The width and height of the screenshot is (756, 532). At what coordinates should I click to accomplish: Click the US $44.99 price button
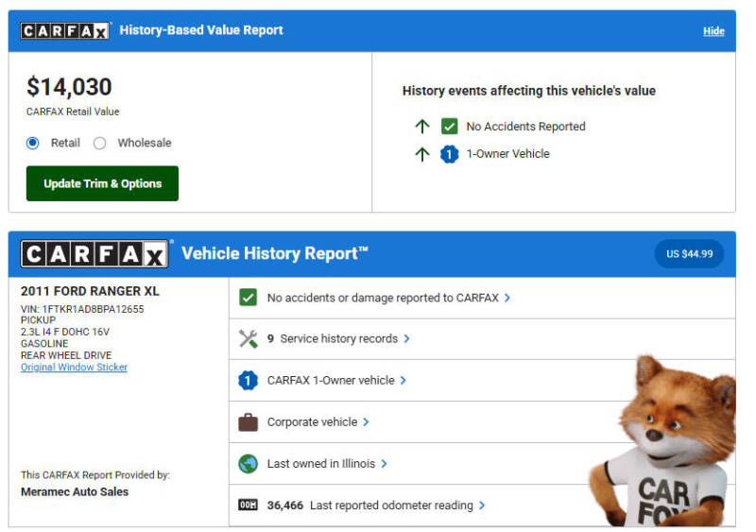coord(689,254)
